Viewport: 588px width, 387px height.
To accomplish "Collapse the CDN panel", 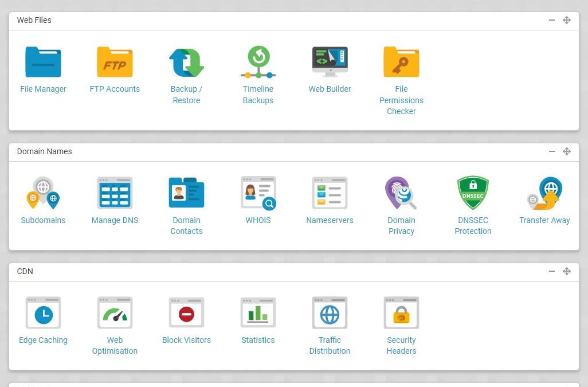I will pyautogui.click(x=552, y=271).
